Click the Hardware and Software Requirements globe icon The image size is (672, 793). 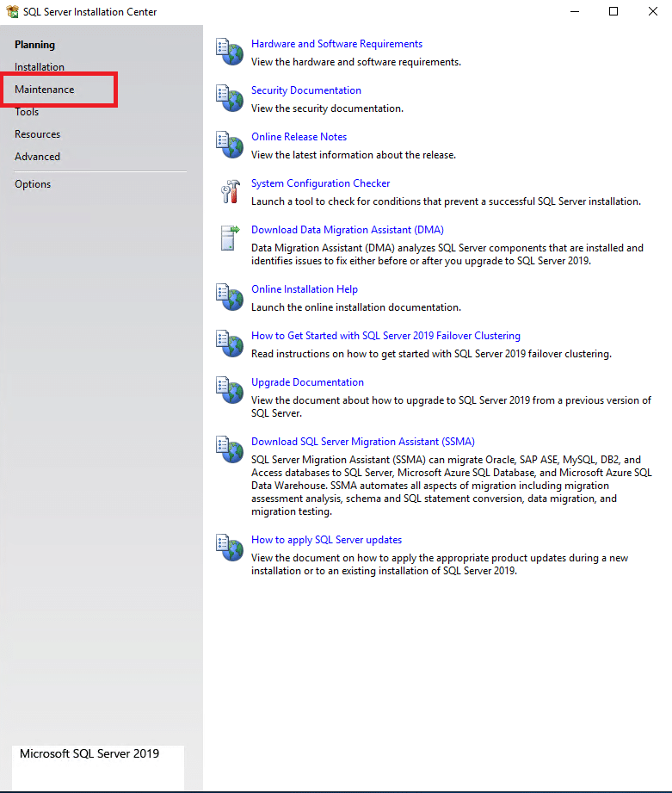(230, 52)
